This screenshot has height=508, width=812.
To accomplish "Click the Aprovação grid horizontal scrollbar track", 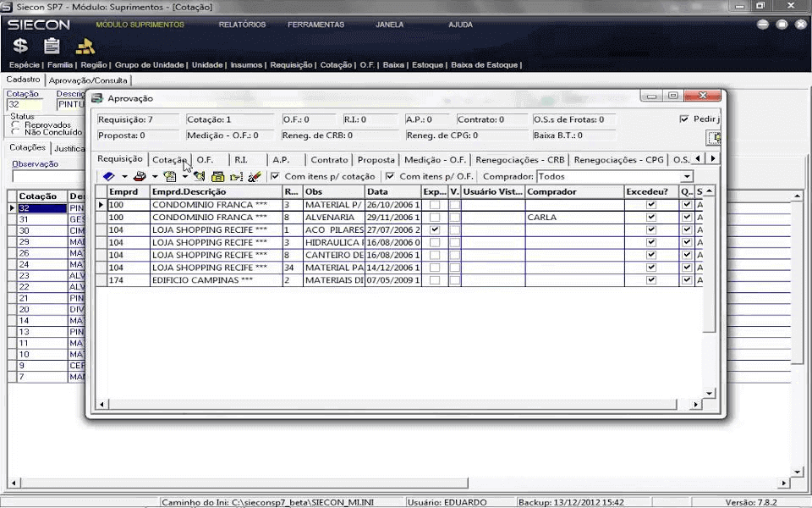I will pyautogui.click(x=398, y=404).
